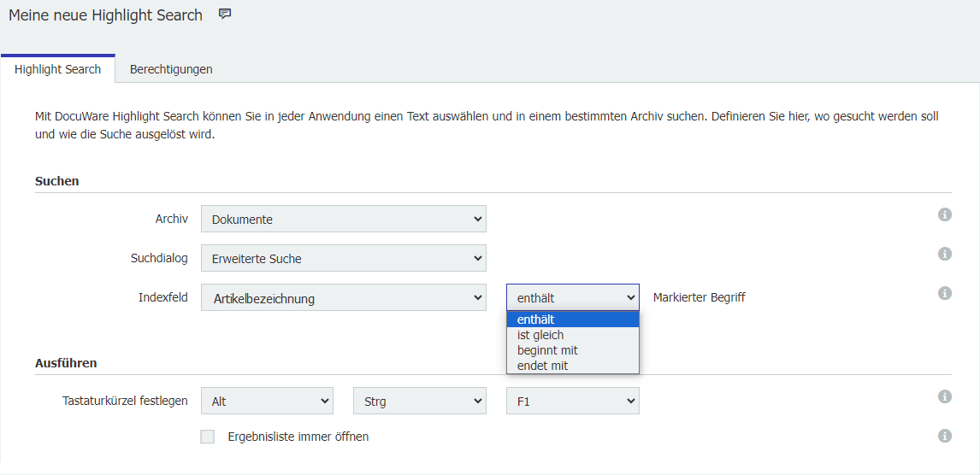The image size is (980, 475).
Task: Choose 'endet mit' from the open list
Action: coord(542,366)
